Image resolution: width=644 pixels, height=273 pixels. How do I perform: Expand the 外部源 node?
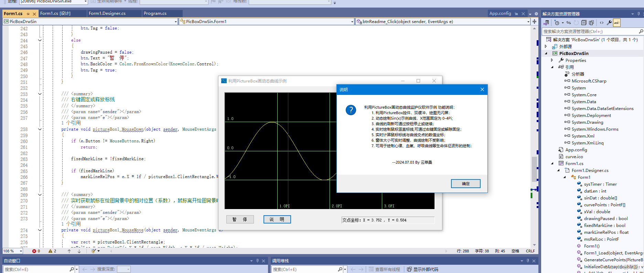546,46
